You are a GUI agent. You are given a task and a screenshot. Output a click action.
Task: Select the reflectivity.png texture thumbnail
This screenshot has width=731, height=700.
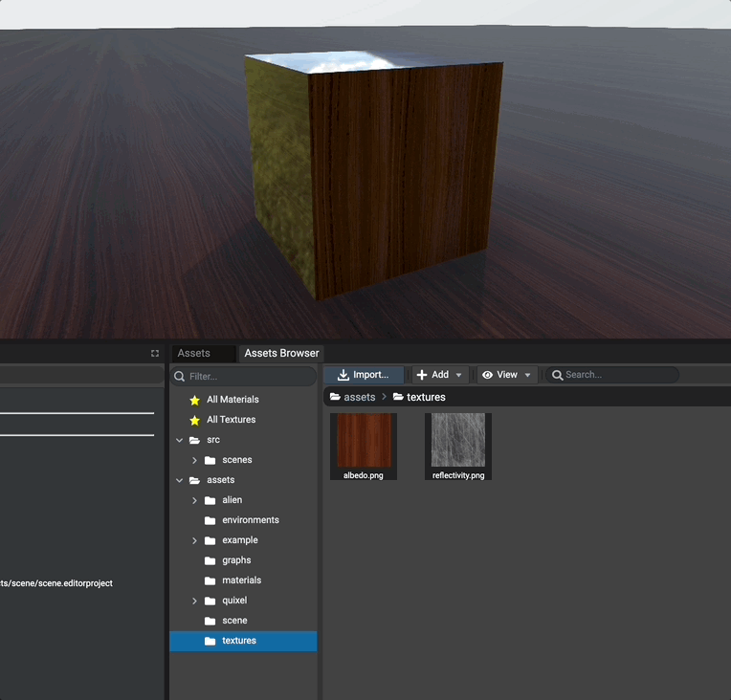point(458,440)
